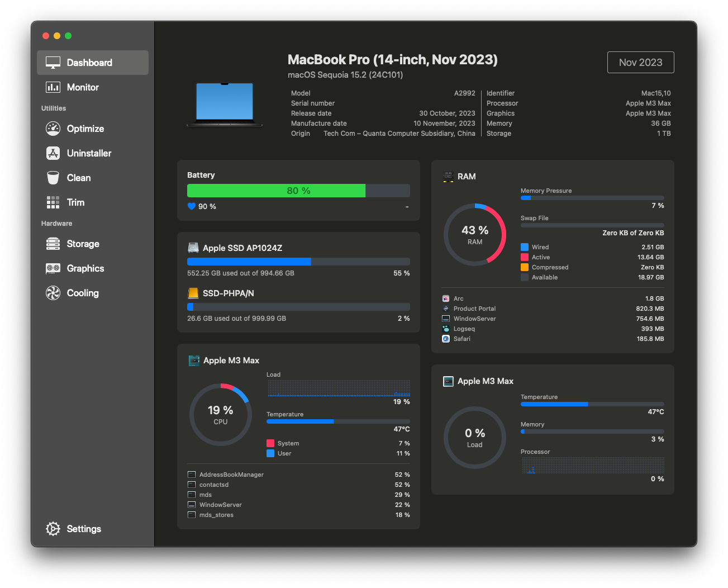Click the memory value "36 GB"
The height and width of the screenshot is (588, 728).
pyautogui.click(x=661, y=124)
